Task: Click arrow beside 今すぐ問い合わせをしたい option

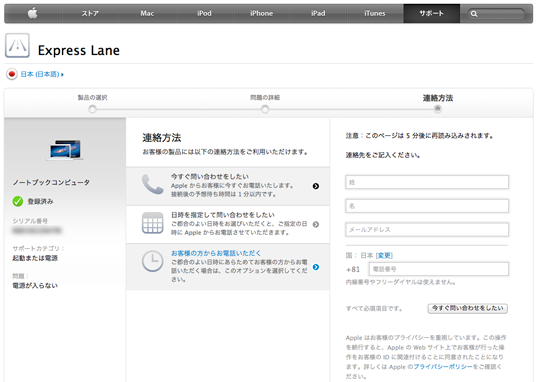Action: (316, 186)
